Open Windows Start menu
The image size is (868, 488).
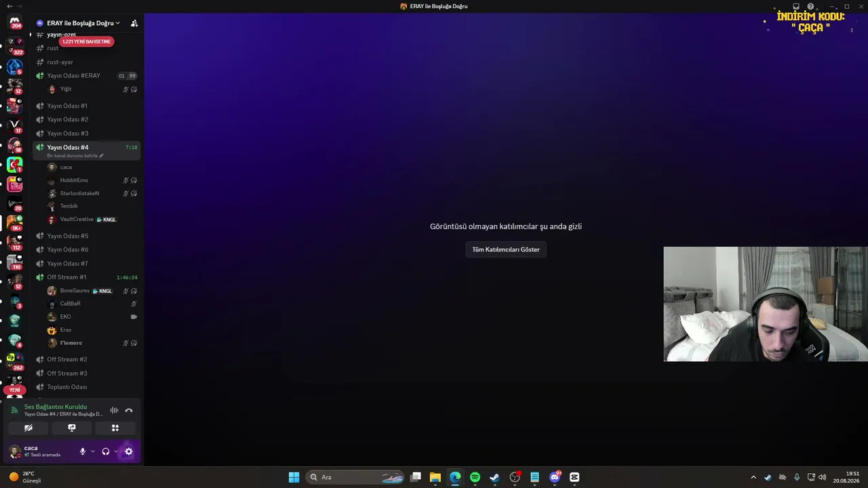[294, 477]
